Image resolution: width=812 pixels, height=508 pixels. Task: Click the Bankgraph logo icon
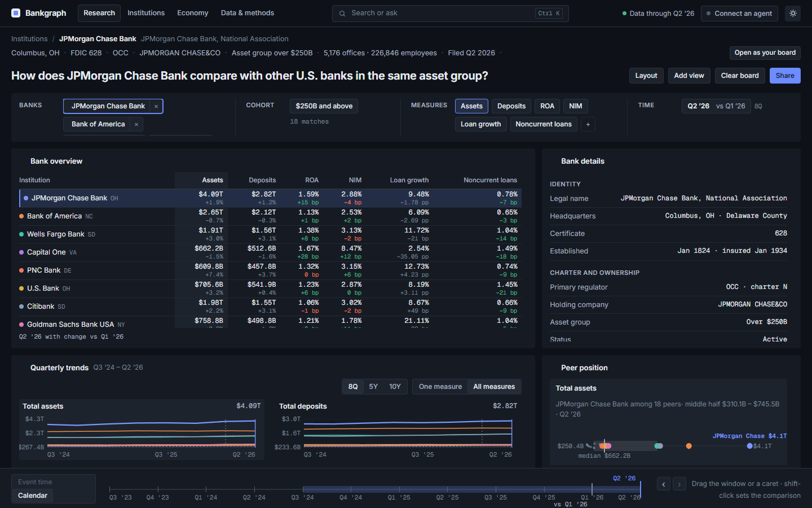pos(16,13)
